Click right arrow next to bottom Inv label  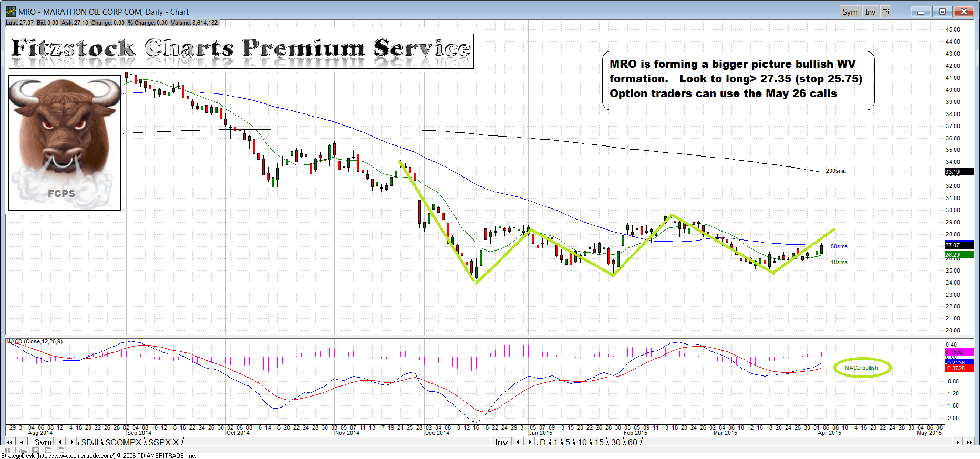tap(530, 442)
